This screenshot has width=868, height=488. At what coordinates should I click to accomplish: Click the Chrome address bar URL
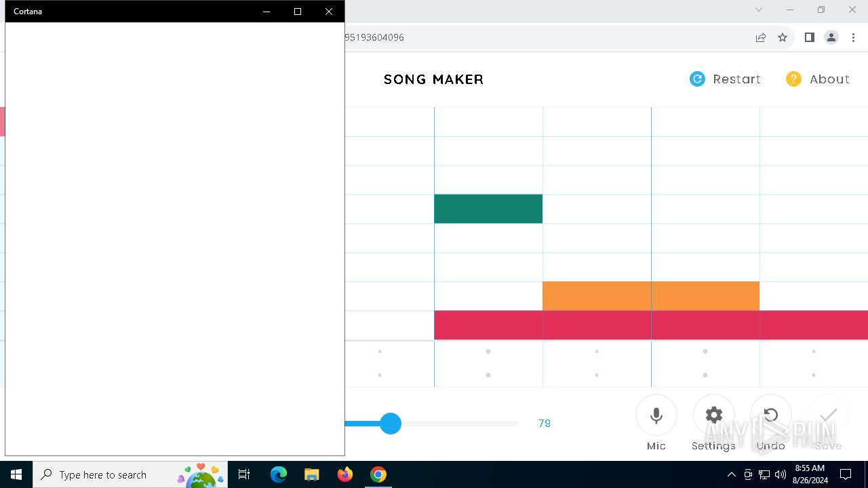tap(374, 37)
